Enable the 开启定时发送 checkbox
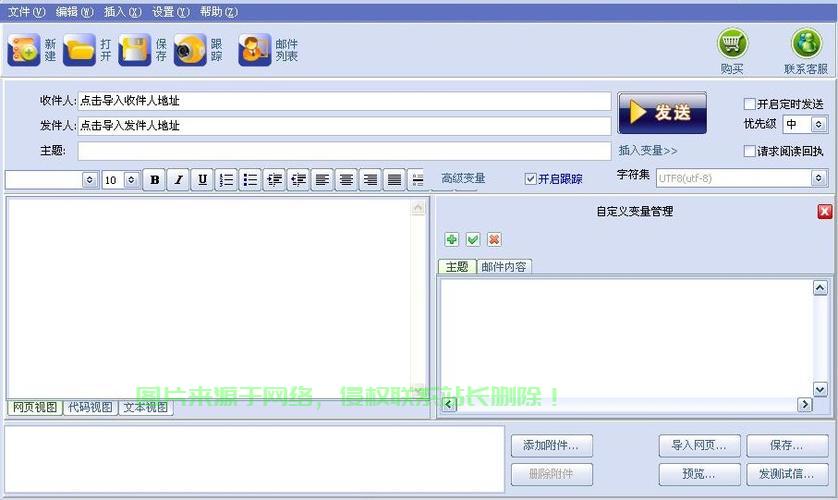838x500 pixels. (750, 104)
